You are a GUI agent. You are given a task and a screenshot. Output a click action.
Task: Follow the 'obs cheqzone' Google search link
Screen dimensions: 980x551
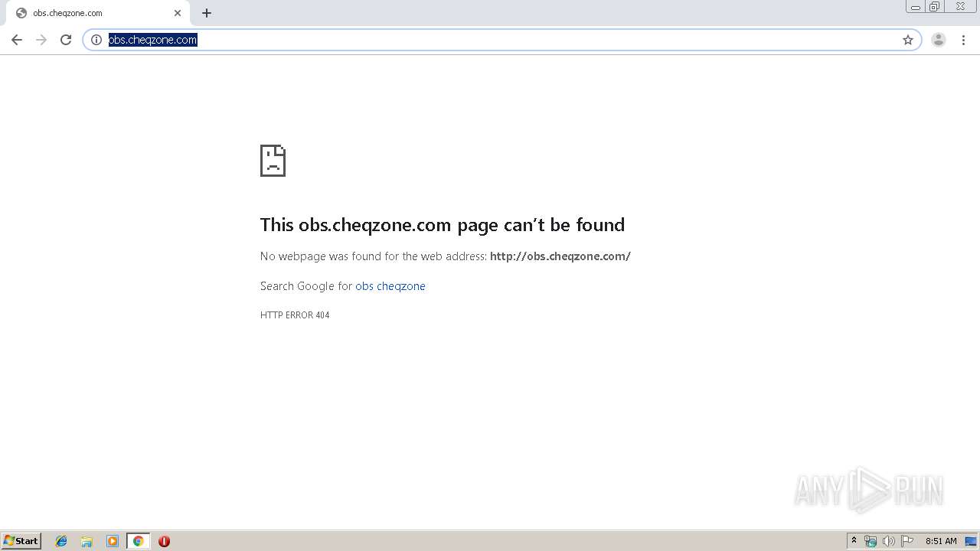pyautogui.click(x=390, y=286)
